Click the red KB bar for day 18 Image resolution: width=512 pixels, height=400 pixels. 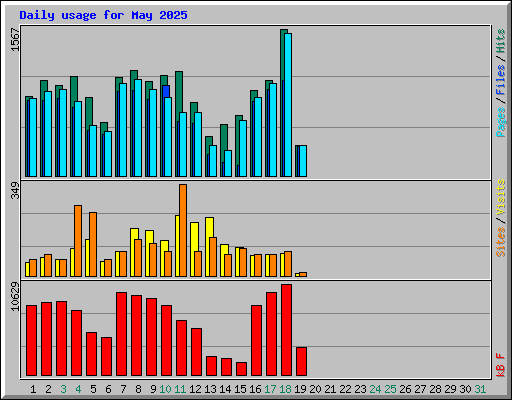[x=286, y=330]
